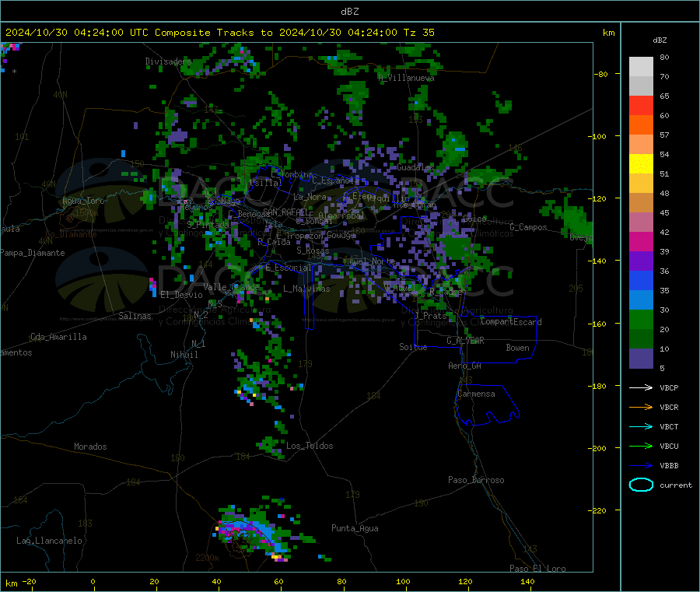The image size is (700, 592).
Task: Select the orange 57-60 dBZ swatch
Action: pyautogui.click(x=641, y=125)
